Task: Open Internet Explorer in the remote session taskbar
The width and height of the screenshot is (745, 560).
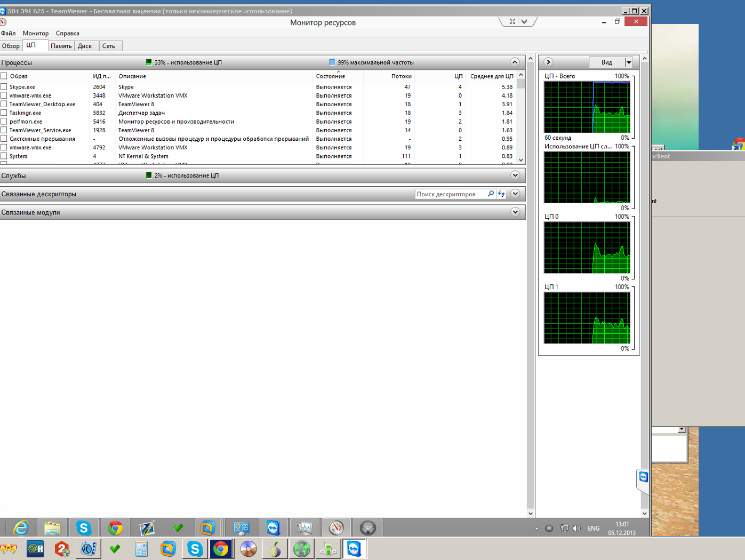Action: [x=21, y=528]
